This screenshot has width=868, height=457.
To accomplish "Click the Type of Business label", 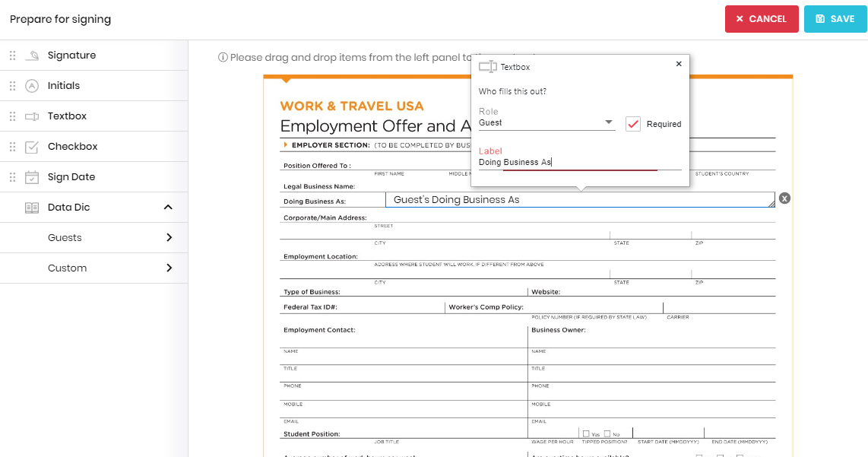I will 312,292.
